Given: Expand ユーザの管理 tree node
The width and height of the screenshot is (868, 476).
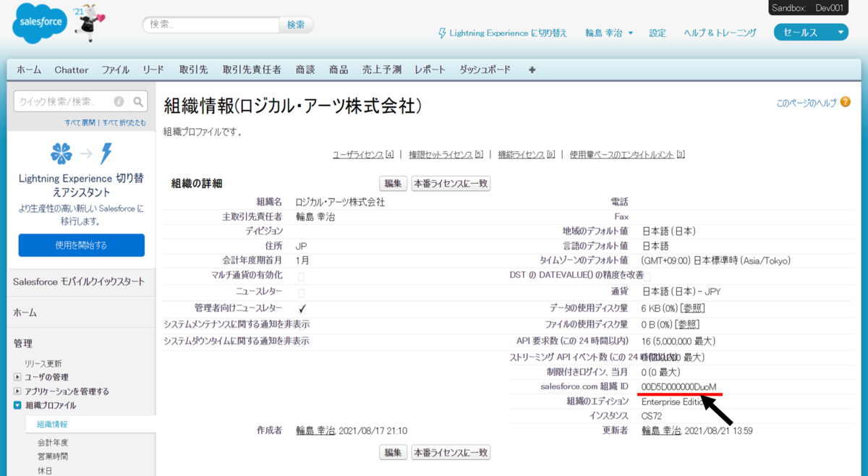Looking at the screenshot, I should (17, 378).
